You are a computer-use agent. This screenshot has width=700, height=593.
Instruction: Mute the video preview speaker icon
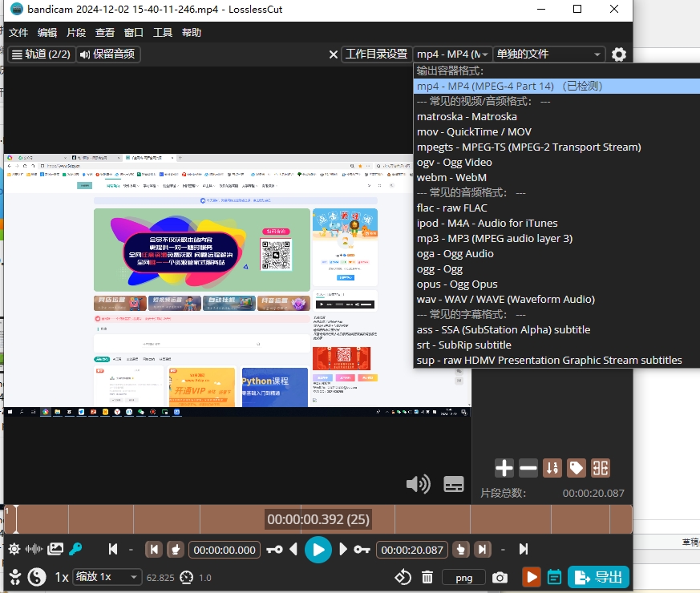click(x=419, y=484)
